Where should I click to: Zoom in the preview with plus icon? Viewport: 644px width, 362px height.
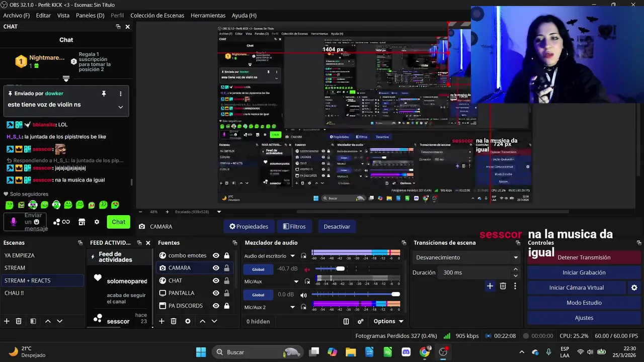tap(167, 212)
